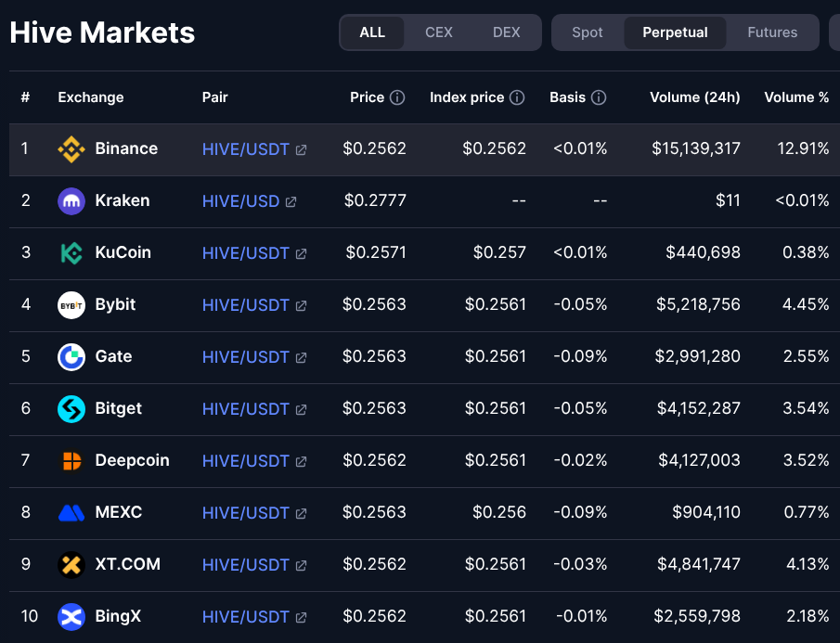The width and height of the screenshot is (840, 643).
Task: Open Gate HIVE/USDT pair link
Action: pos(245,357)
